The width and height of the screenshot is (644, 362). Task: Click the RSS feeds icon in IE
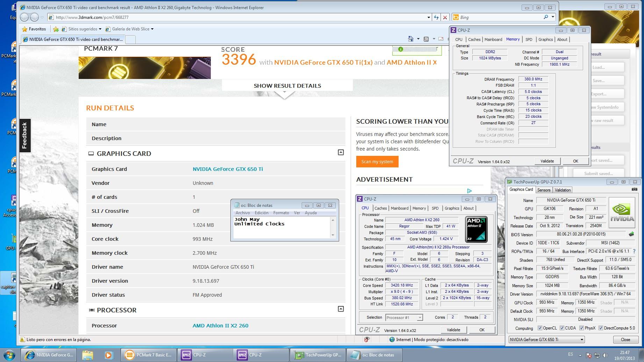click(426, 39)
